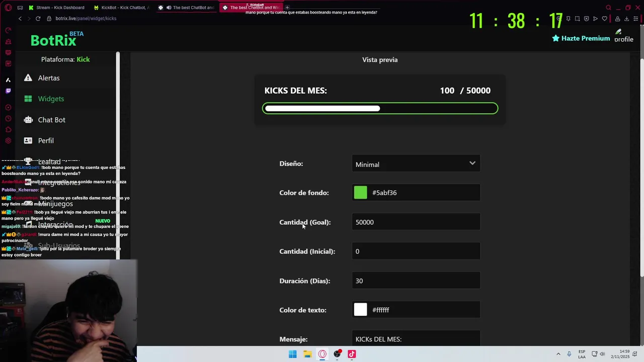Viewport: 644px width, 362px height.
Task: Open the browser downloads icon
Action: pos(626,19)
